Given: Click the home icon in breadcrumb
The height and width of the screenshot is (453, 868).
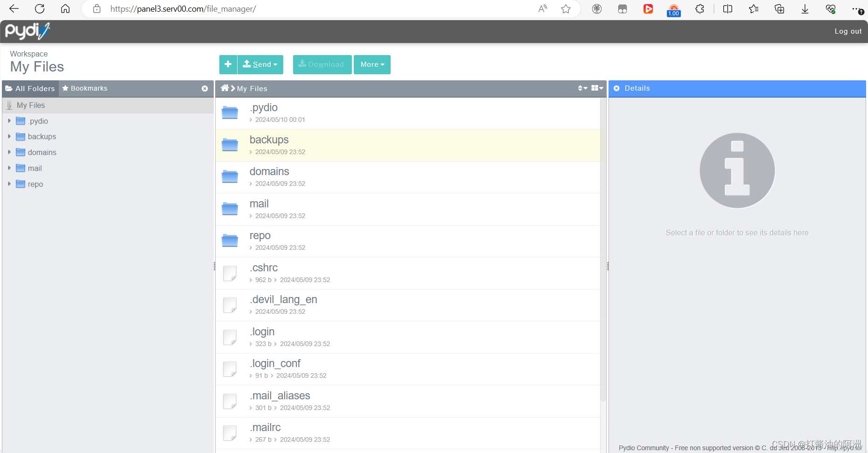Looking at the screenshot, I should point(225,88).
